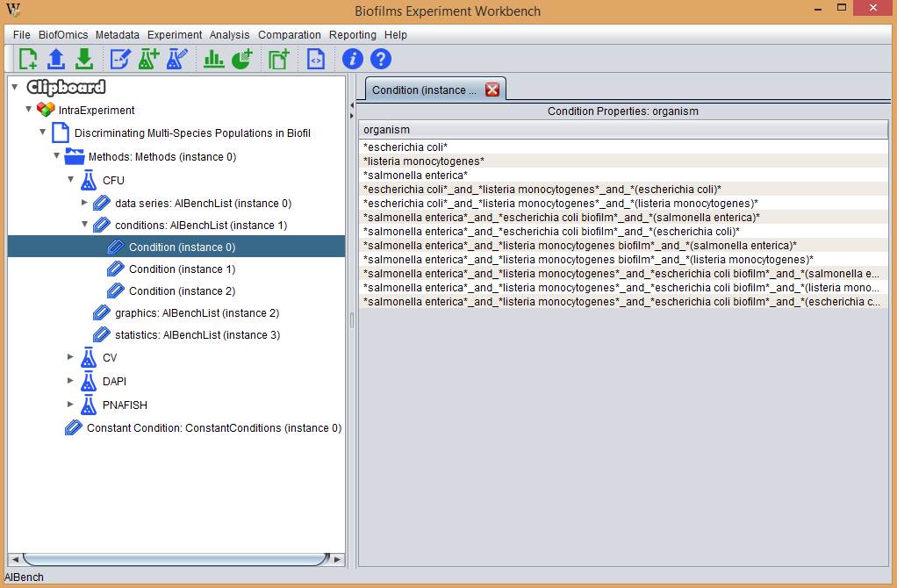The width and height of the screenshot is (897, 588).
Task: Open the Comparation menu
Action: coord(290,35)
